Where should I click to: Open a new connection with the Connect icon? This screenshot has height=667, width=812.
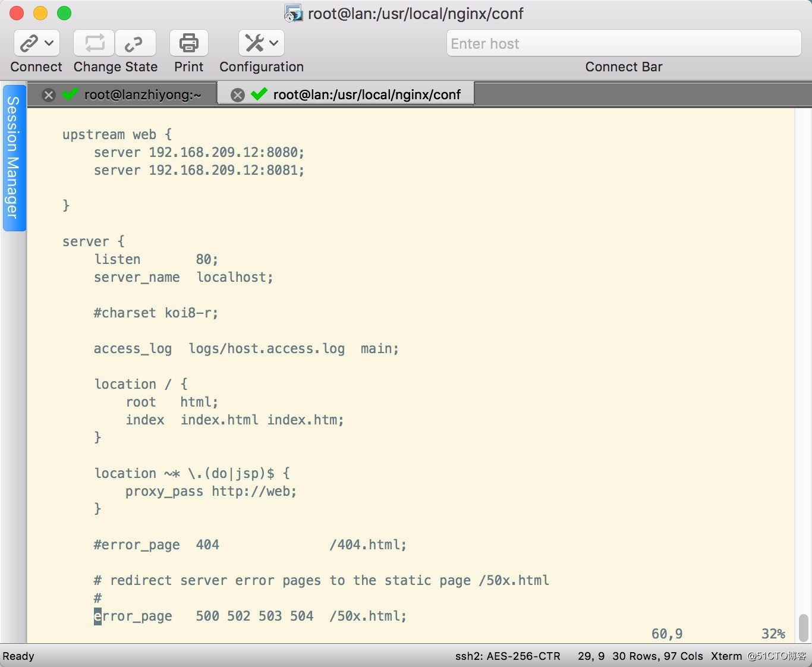coord(28,43)
